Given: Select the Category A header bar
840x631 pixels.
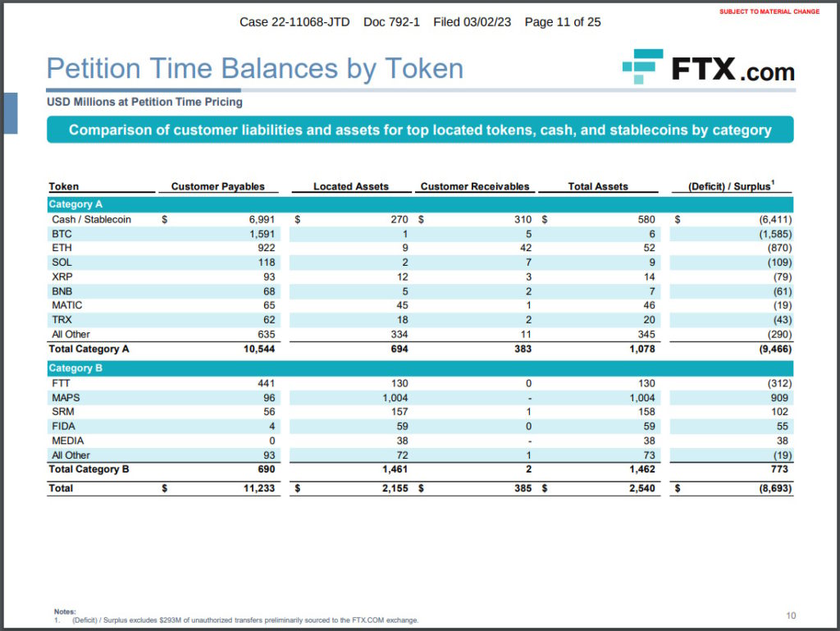Looking at the screenshot, I should click(x=420, y=204).
